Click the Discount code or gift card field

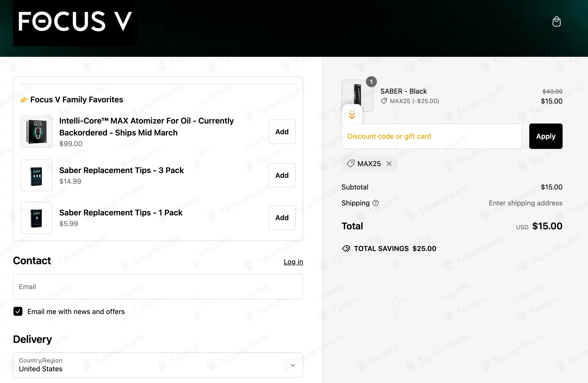tap(432, 136)
